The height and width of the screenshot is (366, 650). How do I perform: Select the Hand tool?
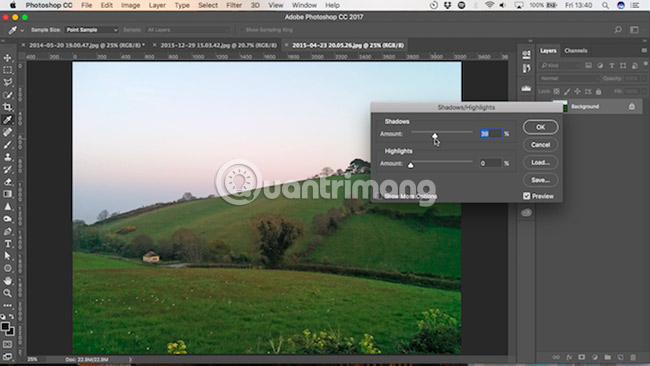(7, 281)
